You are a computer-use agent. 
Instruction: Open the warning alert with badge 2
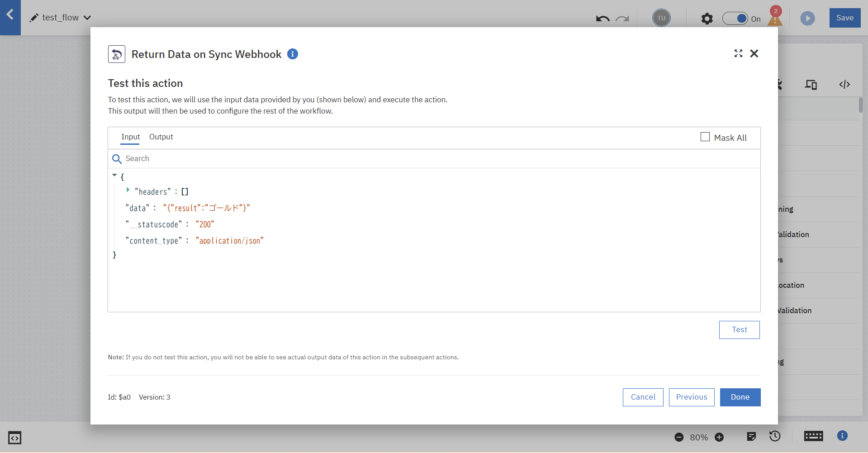(775, 16)
